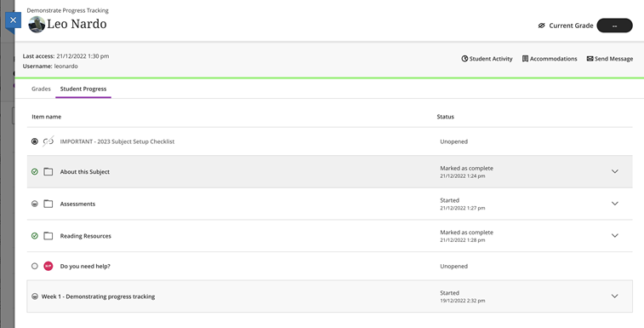Screen dimensions: 644x328
Task: Open the Assessments item
Action: point(77,204)
